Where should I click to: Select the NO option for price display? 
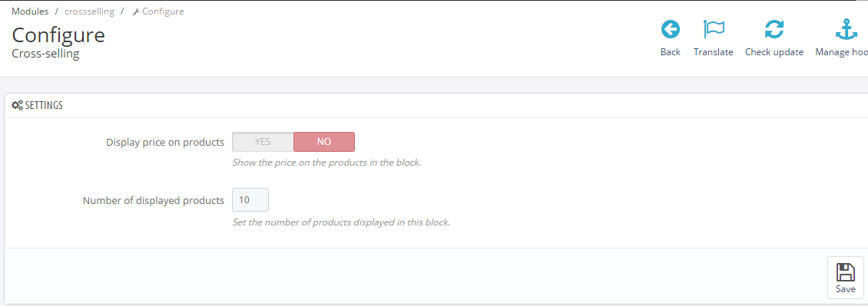(324, 142)
